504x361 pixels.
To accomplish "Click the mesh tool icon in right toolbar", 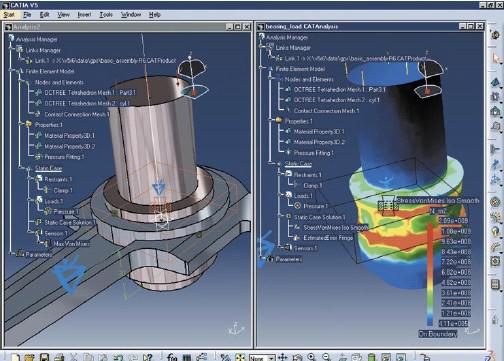I will pyautogui.click(x=496, y=82).
